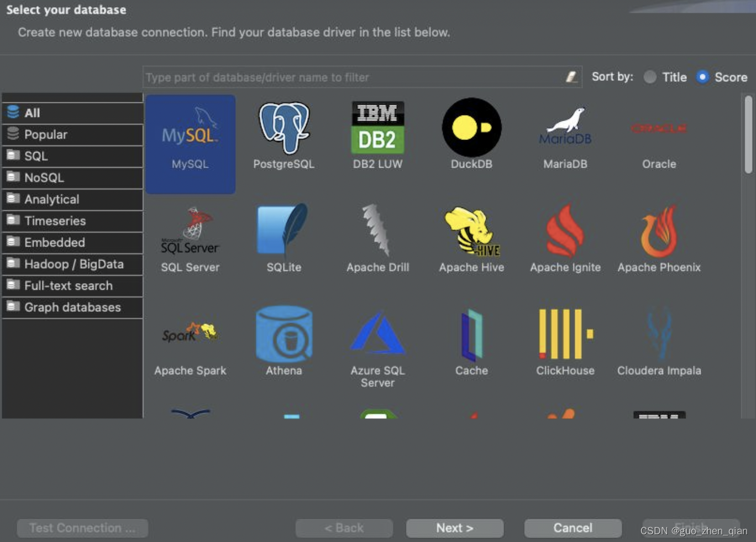The image size is (756, 542).
Task: Filter by SQL category
Action: [x=72, y=156]
